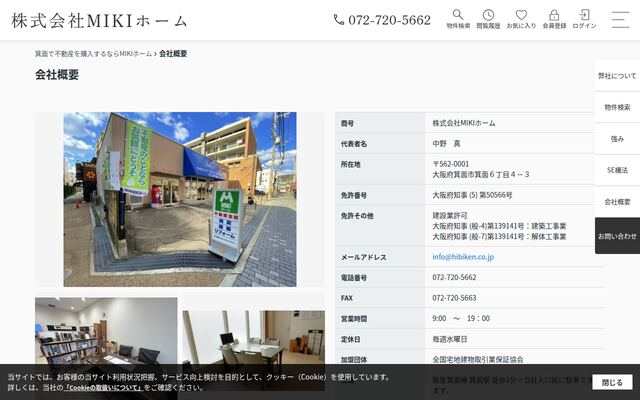
Task: Select company name 株式会社MIKIホーム in table
Action: (x=464, y=123)
